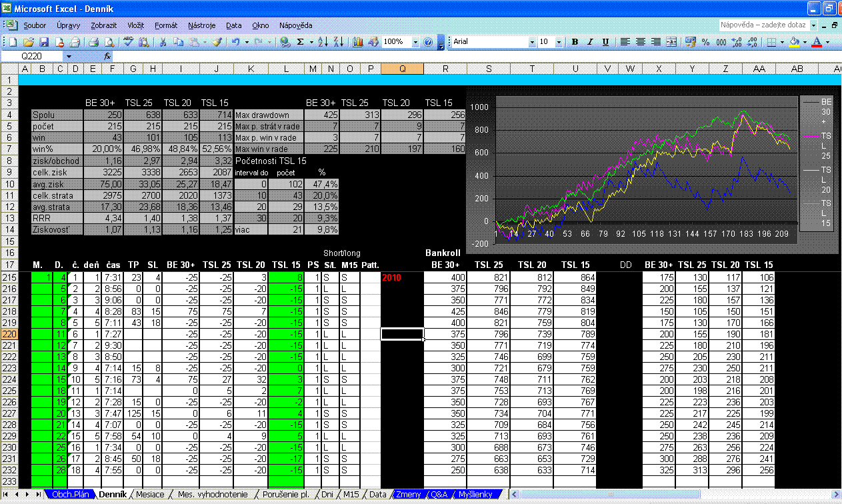Increase decimal places

(x=737, y=41)
